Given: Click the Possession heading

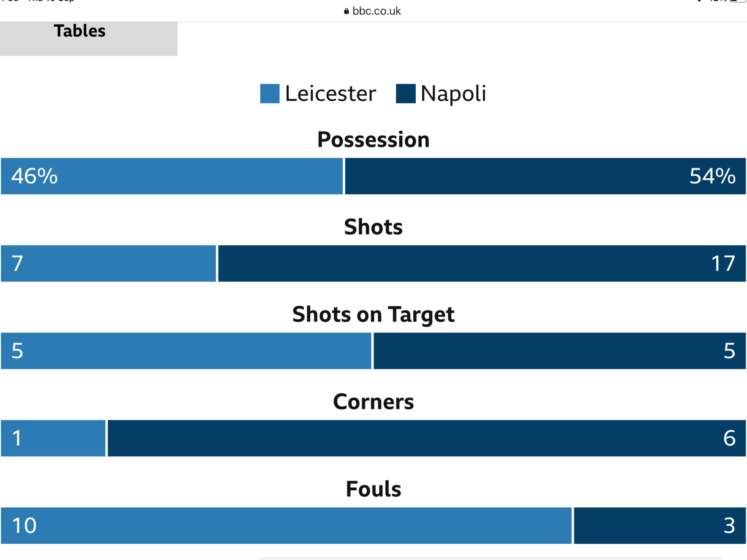Looking at the screenshot, I should point(373,140).
